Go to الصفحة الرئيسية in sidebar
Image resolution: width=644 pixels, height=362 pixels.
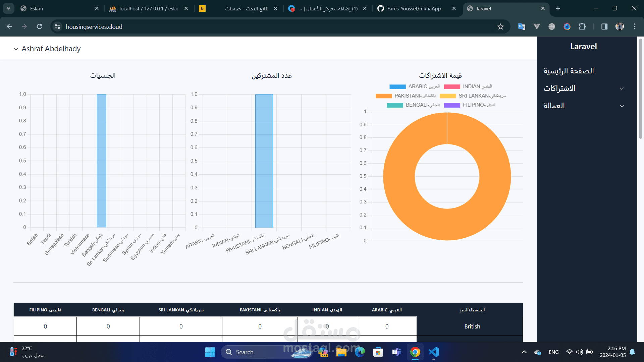569,71
